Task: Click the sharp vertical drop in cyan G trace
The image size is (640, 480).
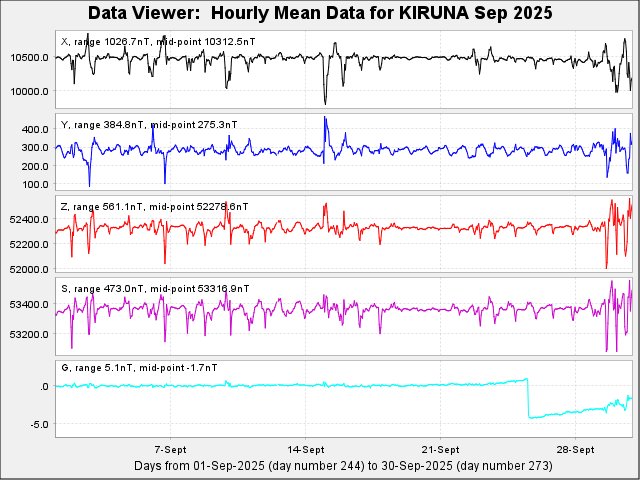Action: pos(527,398)
